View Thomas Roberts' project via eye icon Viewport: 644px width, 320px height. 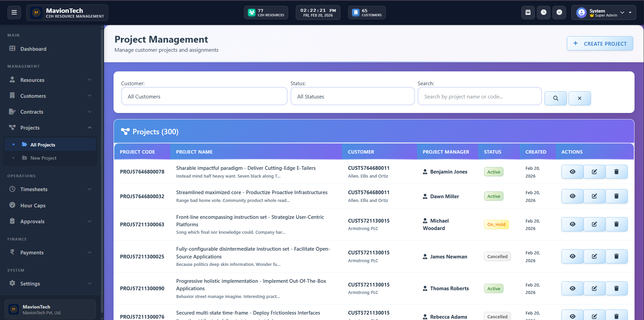(x=572, y=289)
